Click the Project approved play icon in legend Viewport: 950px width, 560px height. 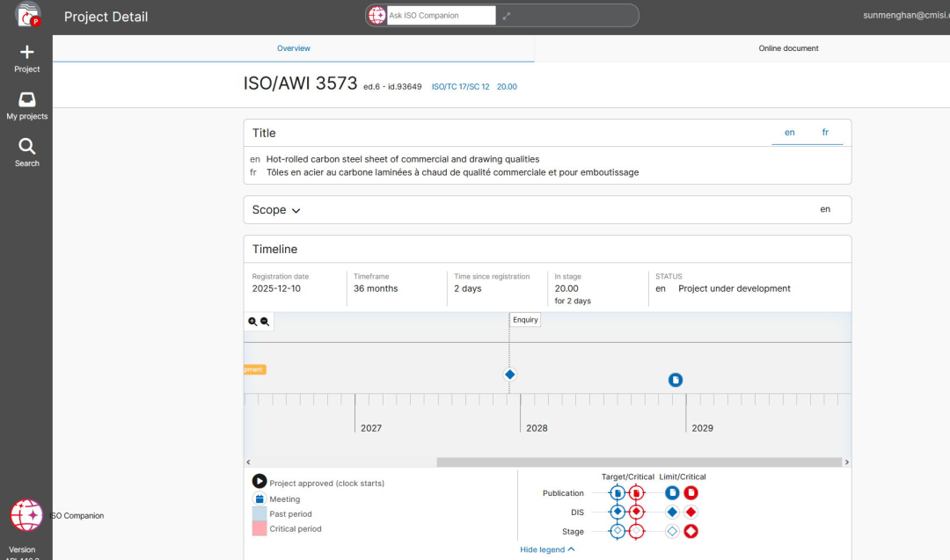[259, 481]
